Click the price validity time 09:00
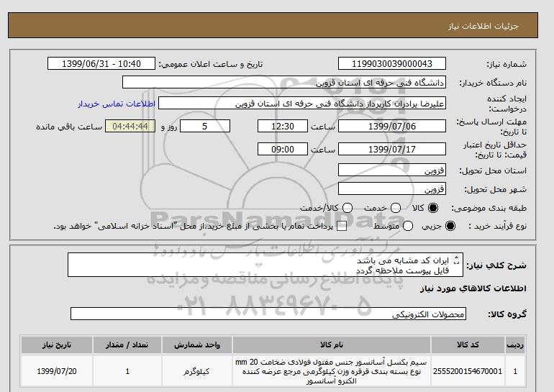 pos(283,149)
